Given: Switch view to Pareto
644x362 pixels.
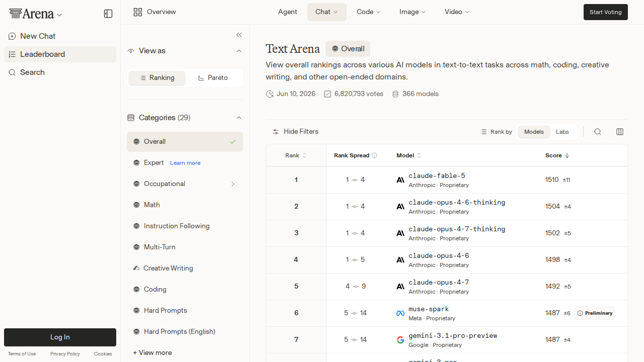Looking at the screenshot, I should tap(213, 78).
